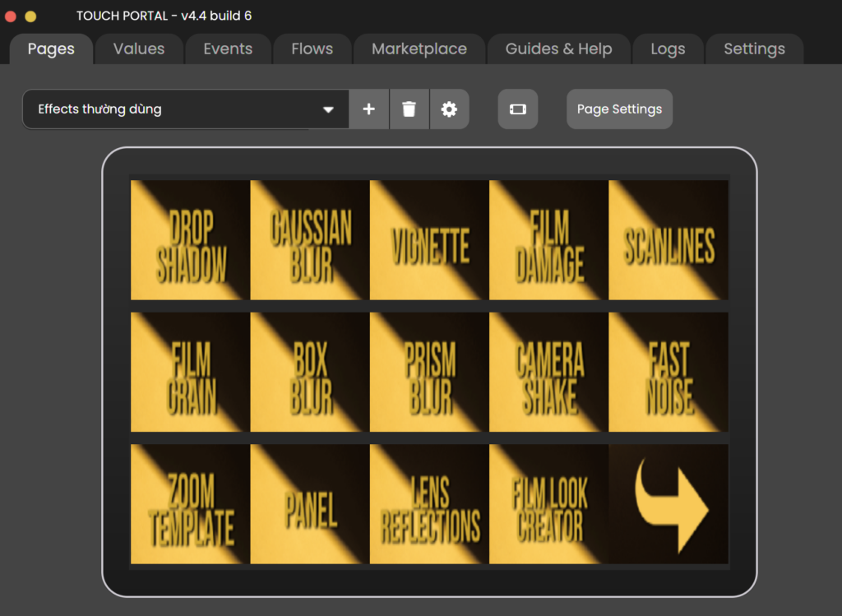Expand the page selector dropdown arrow
This screenshot has width=842, height=616.
click(x=328, y=109)
